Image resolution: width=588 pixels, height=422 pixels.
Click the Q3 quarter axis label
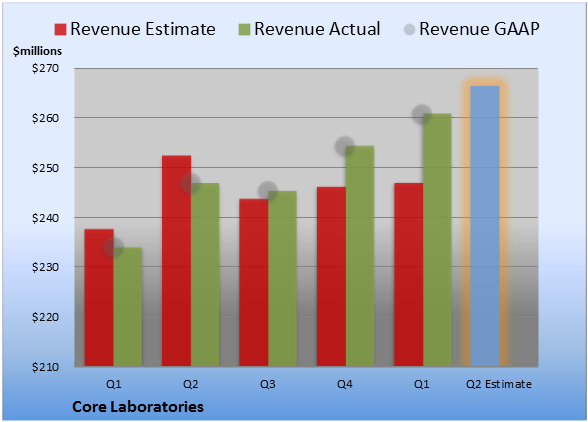(268, 384)
